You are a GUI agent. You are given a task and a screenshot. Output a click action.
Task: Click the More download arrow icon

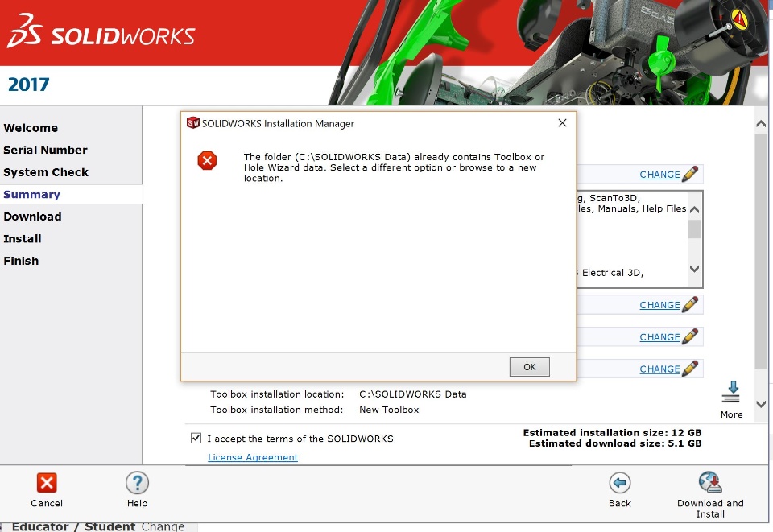pos(732,392)
